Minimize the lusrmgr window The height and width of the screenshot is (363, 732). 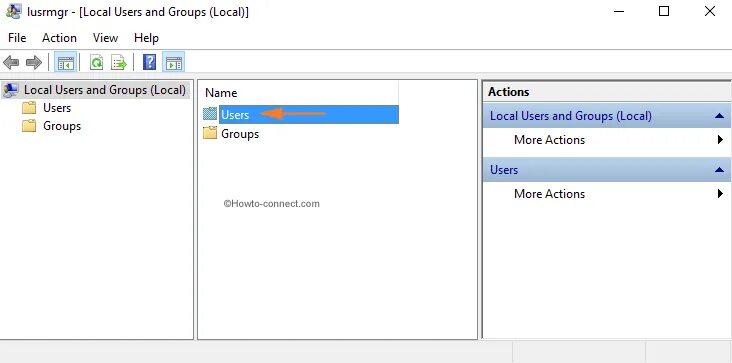click(619, 11)
